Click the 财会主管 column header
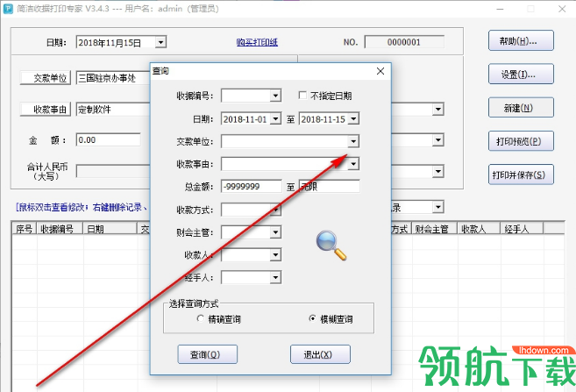 tap(435, 229)
